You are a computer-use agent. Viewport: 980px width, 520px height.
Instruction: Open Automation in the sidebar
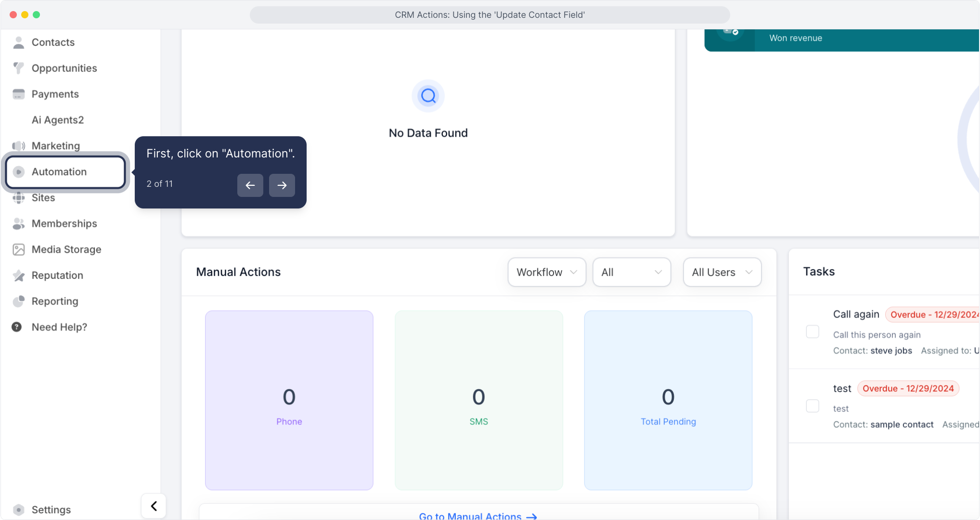(59, 172)
